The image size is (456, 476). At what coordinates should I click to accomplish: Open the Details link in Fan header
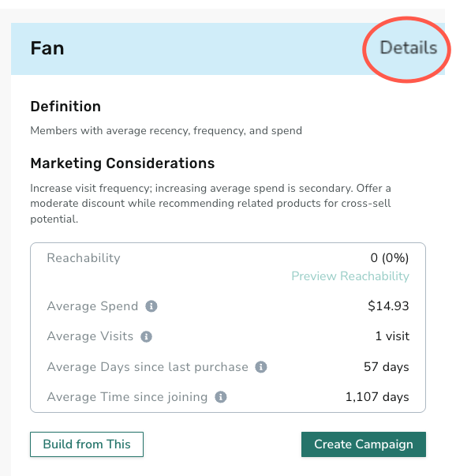[x=409, y=48]
